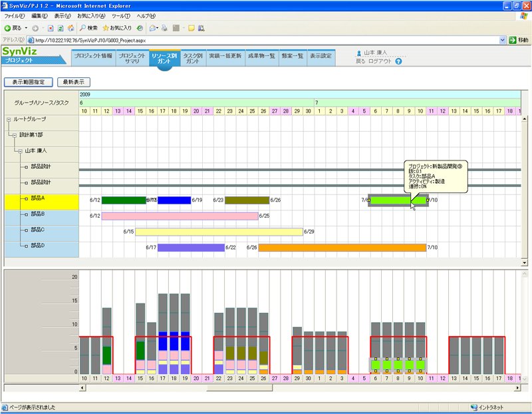Switch to プロジェクトサマリ tab
This screenshot has width=532, height=414.
click(x=132, y=58)
